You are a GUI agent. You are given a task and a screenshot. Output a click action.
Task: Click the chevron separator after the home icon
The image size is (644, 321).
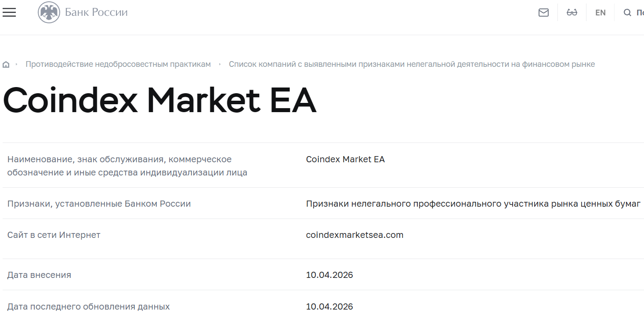(16, 64)
